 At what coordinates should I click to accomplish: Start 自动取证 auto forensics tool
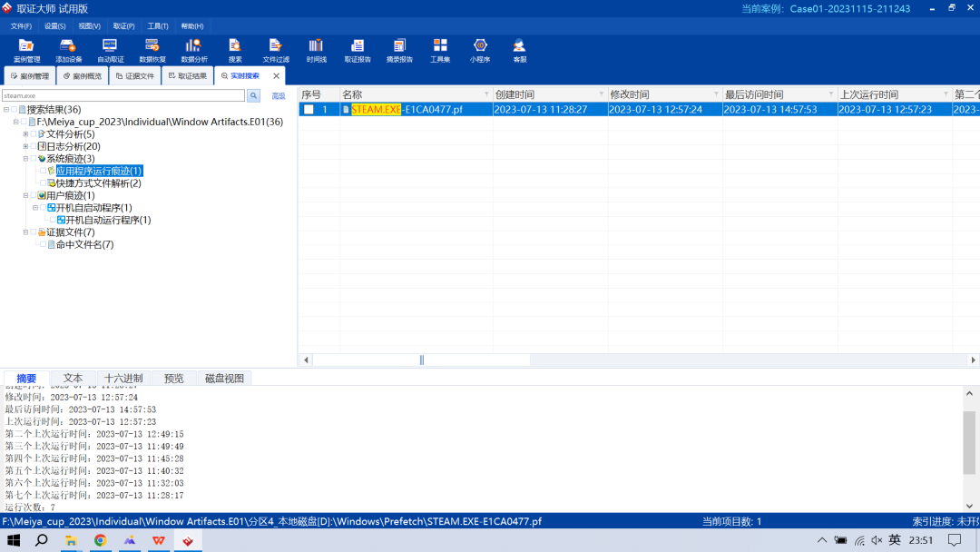[110, 50]
